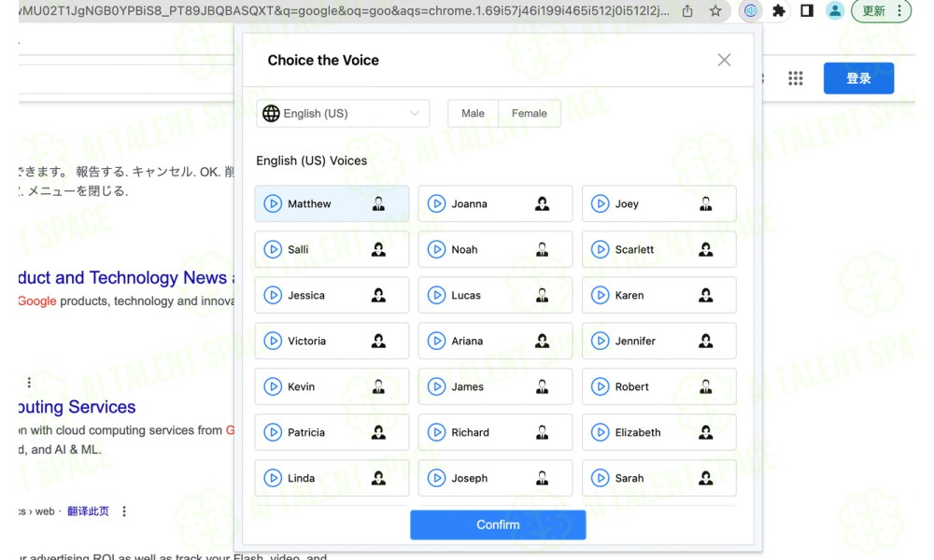Play the Patricia voice preview
The height and width of the screenshot is (560, 934).
[273, 433]
